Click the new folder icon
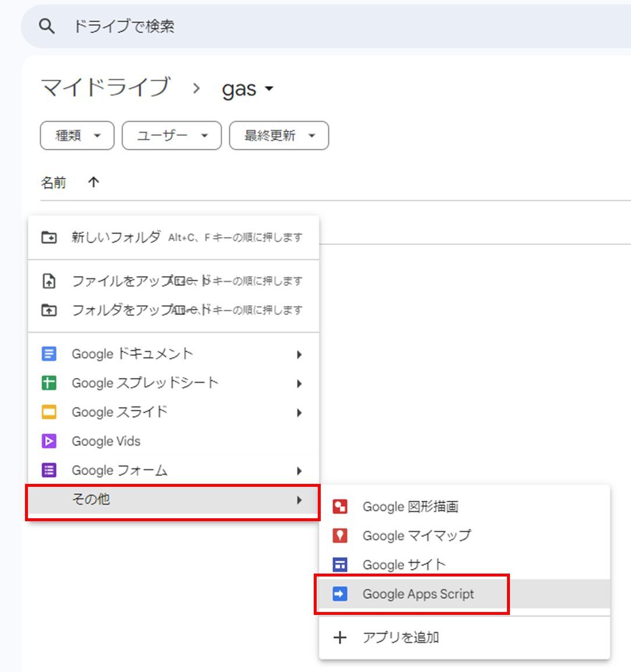This screenshot has width=631, height=672. click(x=49, y=237)
